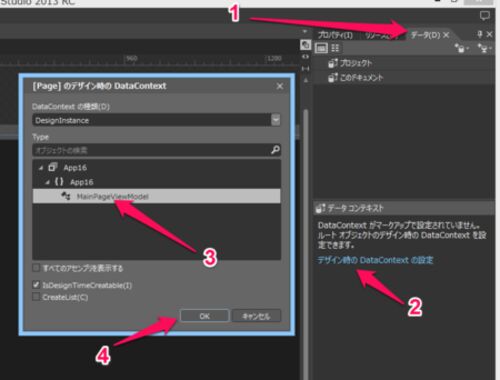Pin the data panel with pushpin icon
The height and width of the screenshot is (380, 500).
tap(480, 34)
